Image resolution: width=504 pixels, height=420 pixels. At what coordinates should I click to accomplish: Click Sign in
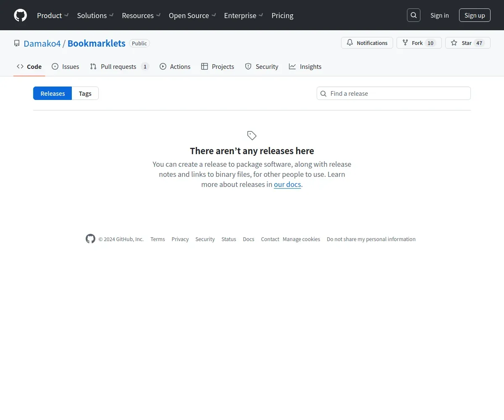(439, 15)
